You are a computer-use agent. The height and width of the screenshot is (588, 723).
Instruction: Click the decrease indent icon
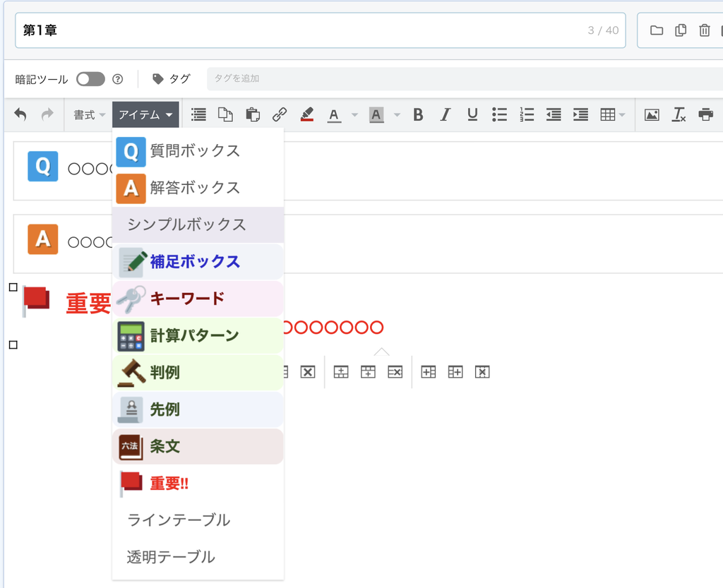click(554, 114)
